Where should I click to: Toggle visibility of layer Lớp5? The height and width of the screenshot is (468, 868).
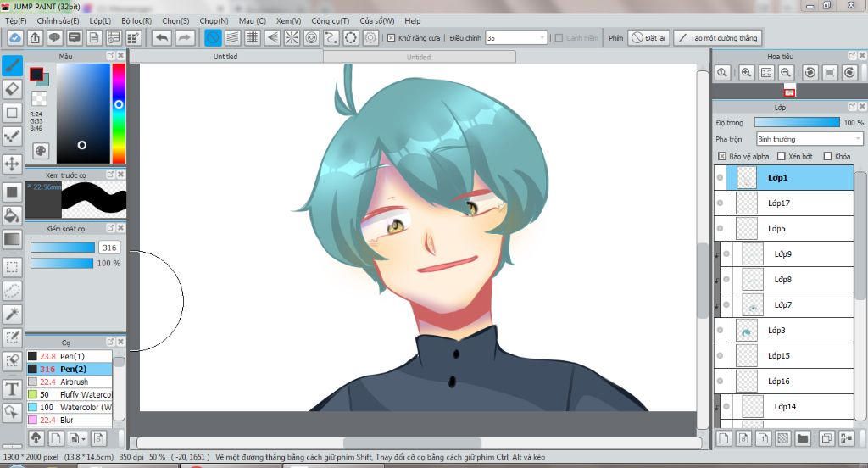pyautogui.click(x=720, y=229)
